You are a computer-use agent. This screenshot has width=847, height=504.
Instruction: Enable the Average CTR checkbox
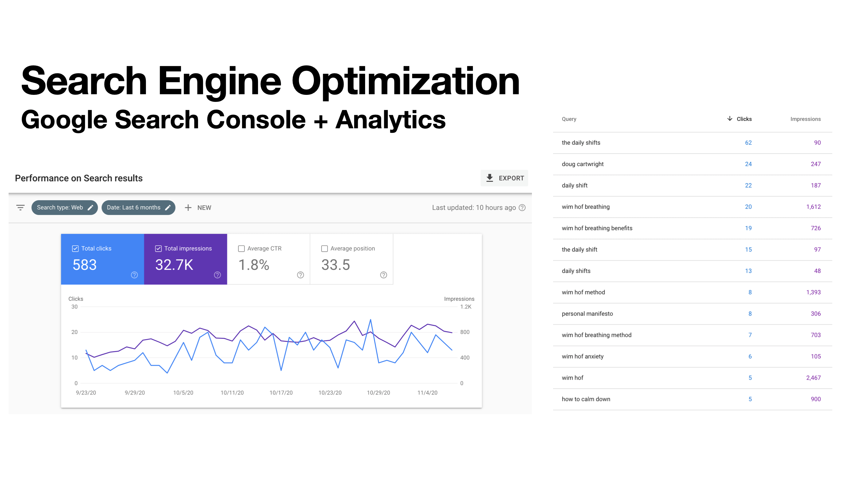tap(241, 249)
